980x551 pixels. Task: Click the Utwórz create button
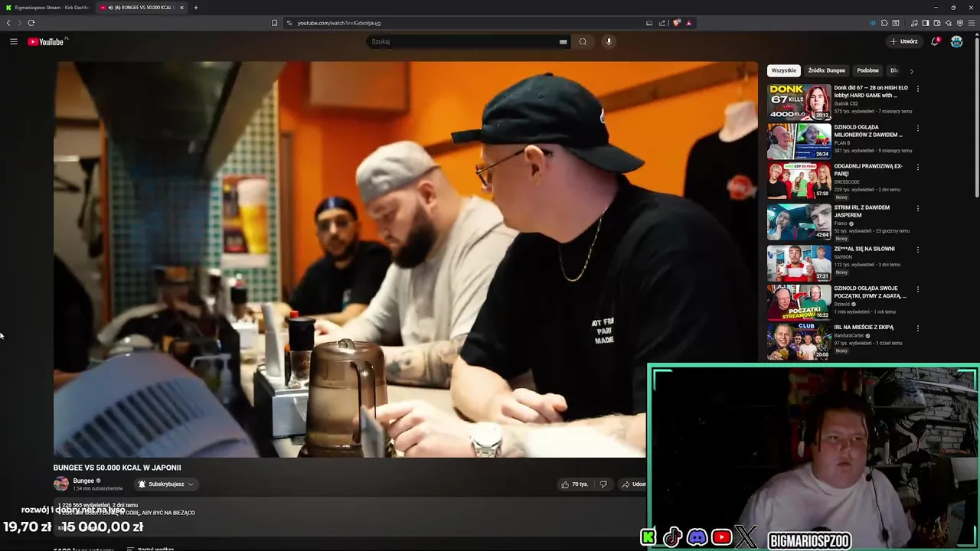[904, 41]
